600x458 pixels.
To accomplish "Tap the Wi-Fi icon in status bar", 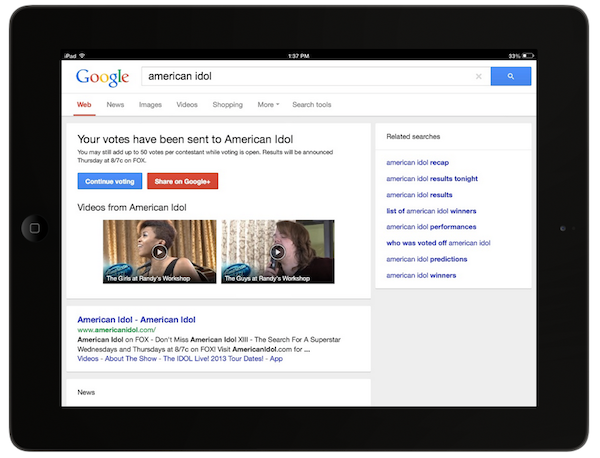I will 82,56.
